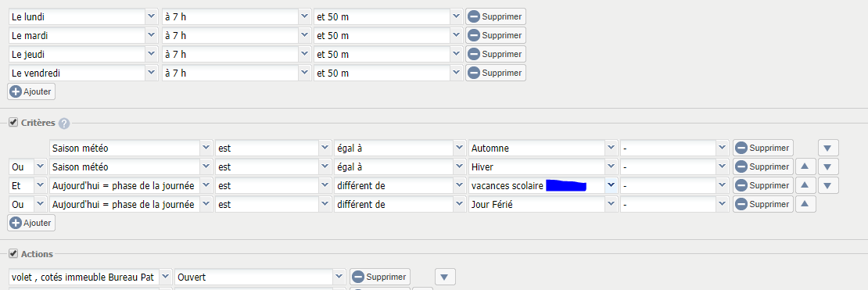Image resolution: width=868 pixels, height=290 pixels.
Task: Move the Automne criterion down
Action: 828,149
